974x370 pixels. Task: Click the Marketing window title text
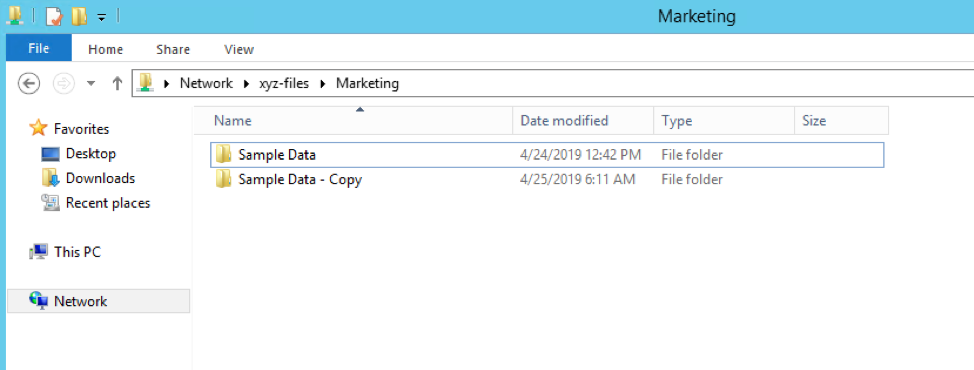pyautogui.click(x=696, y=16)
